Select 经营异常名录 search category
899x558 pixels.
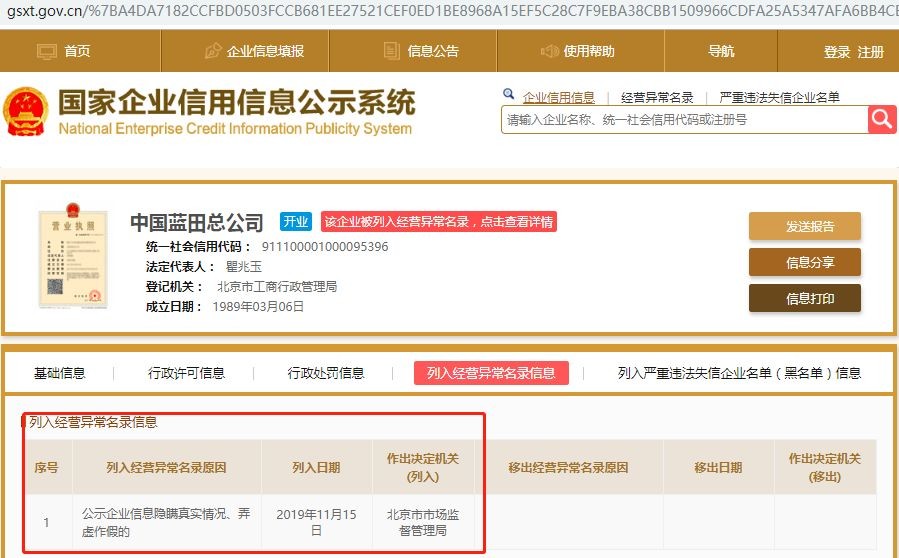click(x=657, y=97)
